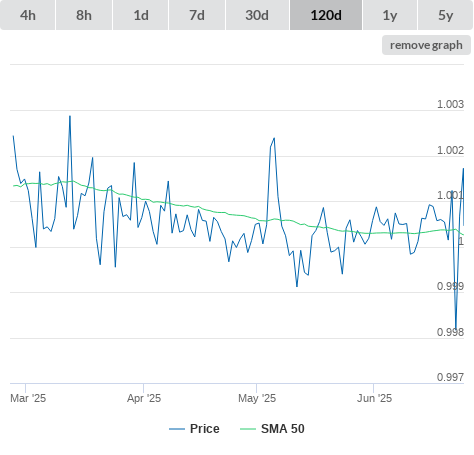Click the Jun '25 axis label
Screen dimensions: 474x455
(374, 398)
